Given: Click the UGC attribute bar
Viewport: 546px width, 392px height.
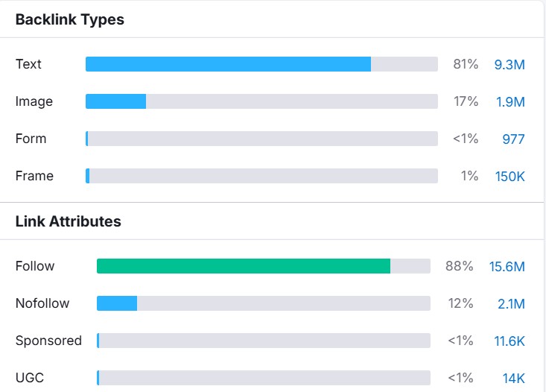Looking at the screenshot, I should pyautogui.click(x=263, y=378).
